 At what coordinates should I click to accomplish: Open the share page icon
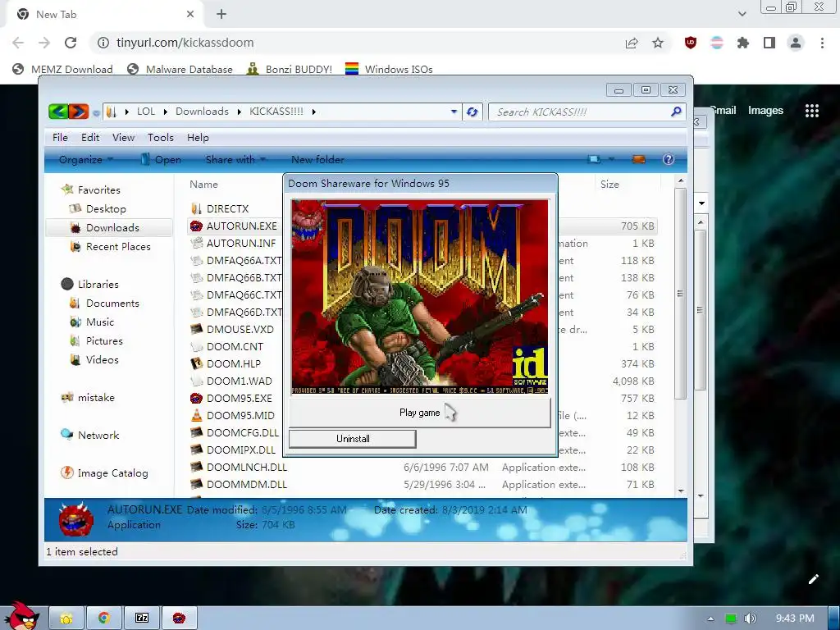click(632, 43)
